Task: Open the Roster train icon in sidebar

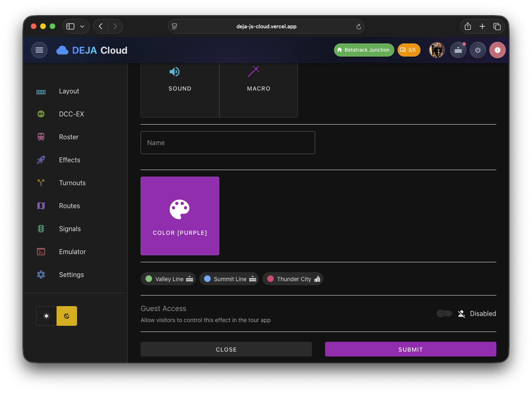Action: (41, 137)
